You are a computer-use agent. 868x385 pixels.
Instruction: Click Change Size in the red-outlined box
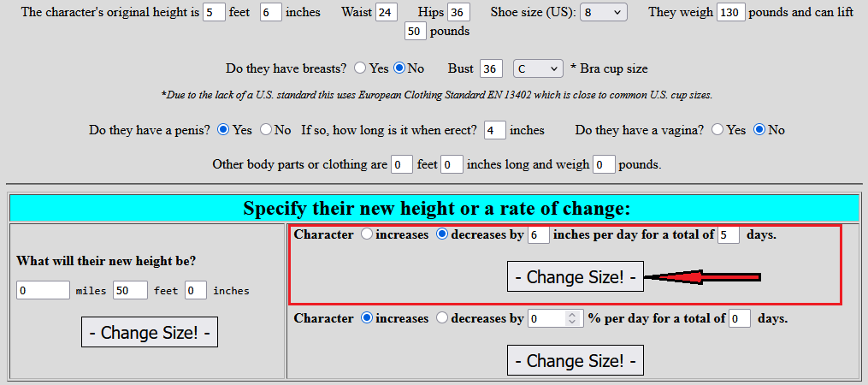point(575,277)
